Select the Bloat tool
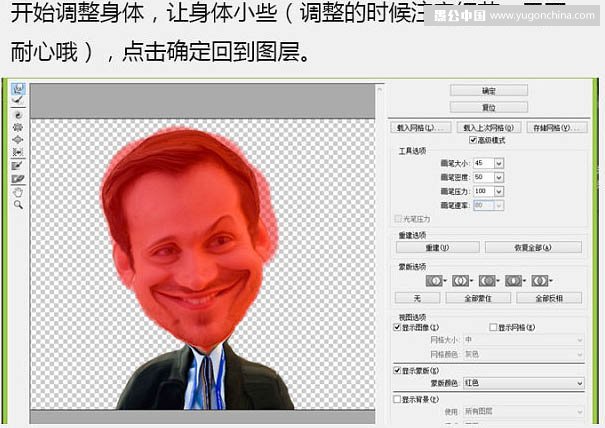Viewport: 605px width, 428px height. click(18, 139)
